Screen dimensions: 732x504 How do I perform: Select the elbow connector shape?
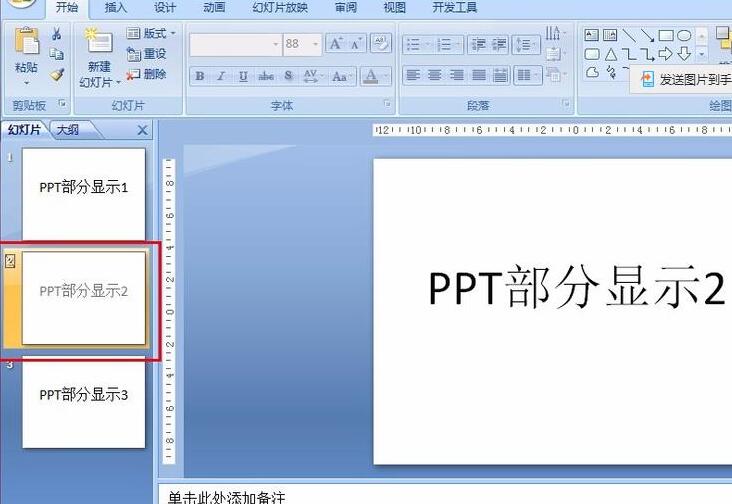coord(629,55)
